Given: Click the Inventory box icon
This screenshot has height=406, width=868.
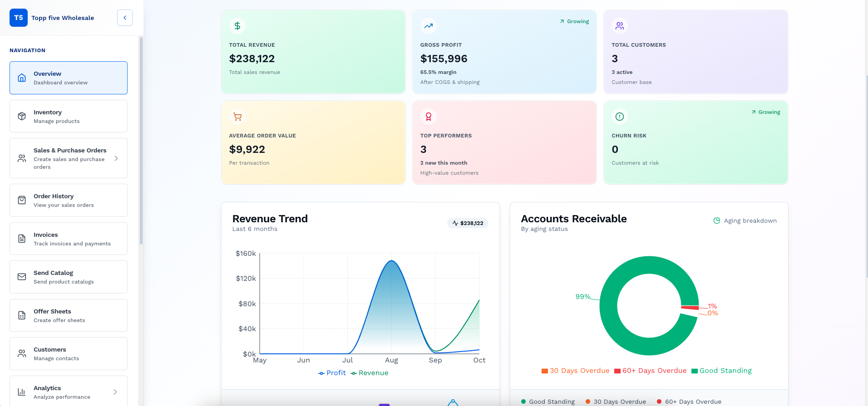Looking at the screenshot, I should pyautogui.click(x=22, y=116).
